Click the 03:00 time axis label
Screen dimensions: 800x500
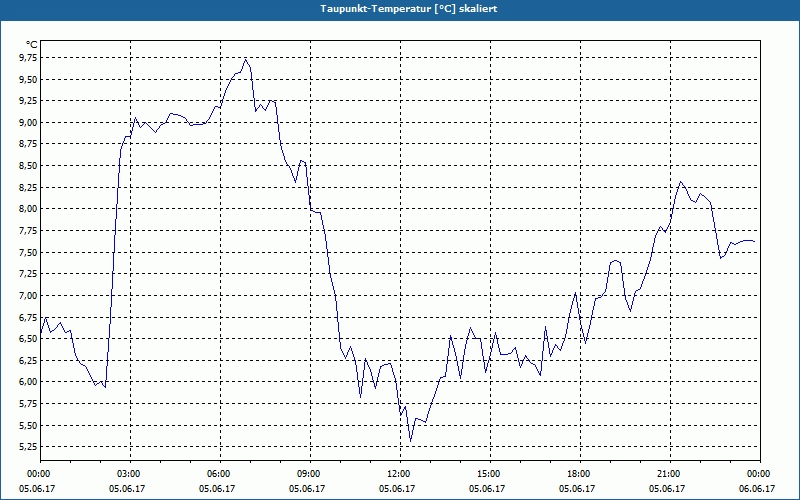130,474
